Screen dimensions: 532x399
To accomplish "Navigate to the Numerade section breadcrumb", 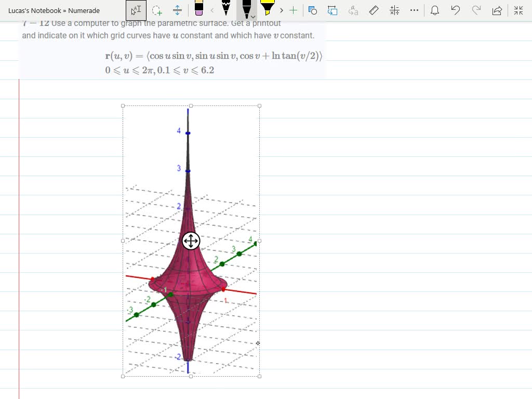I will (x=83, y=10).
